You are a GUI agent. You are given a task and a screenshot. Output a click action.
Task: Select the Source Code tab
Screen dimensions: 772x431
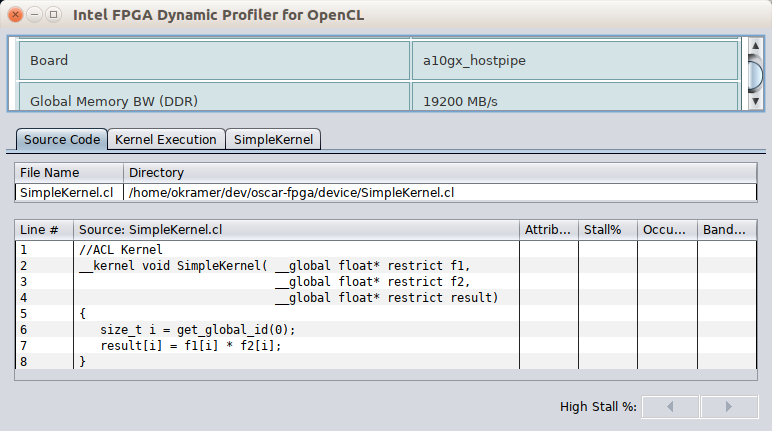(62, 140)
